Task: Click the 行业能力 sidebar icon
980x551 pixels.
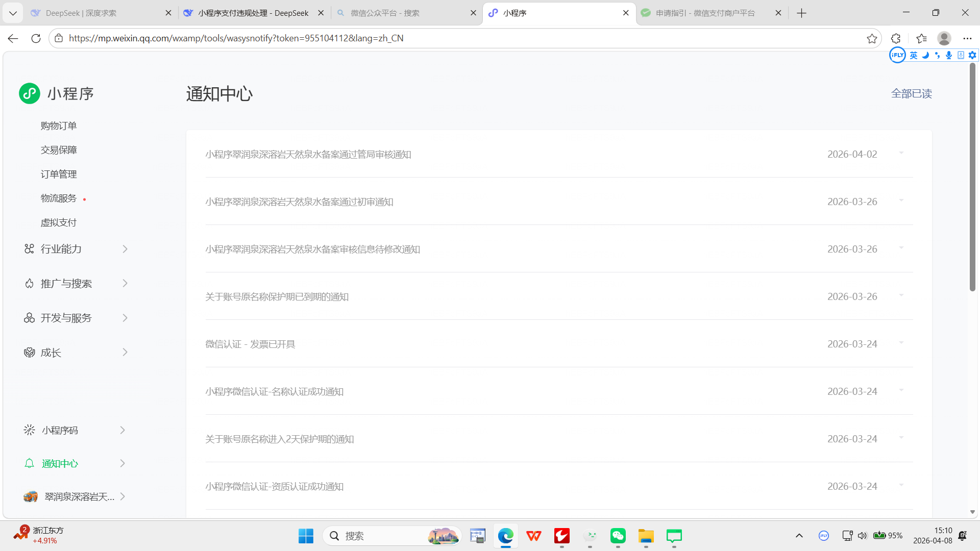Action: pyautogui.click(x=29, y=248)
